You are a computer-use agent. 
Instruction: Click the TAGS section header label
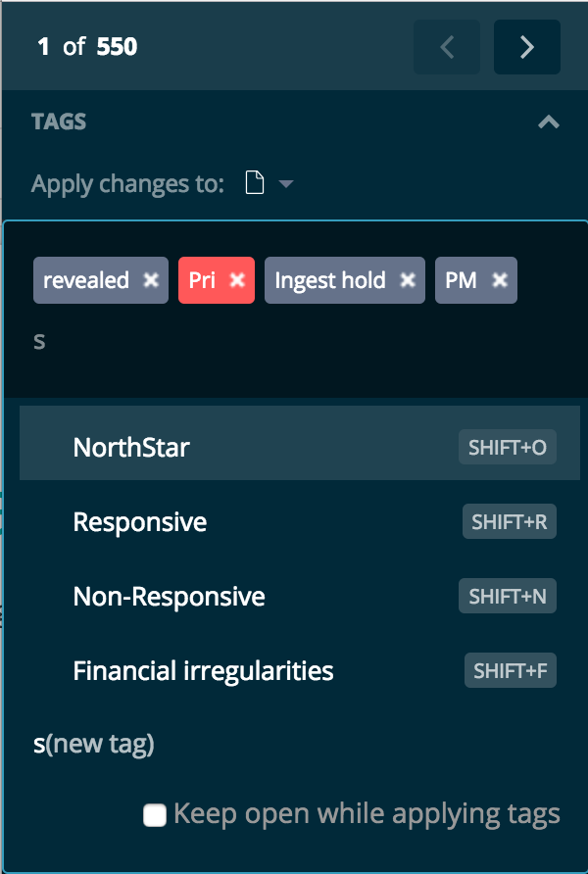click(59, 121)
